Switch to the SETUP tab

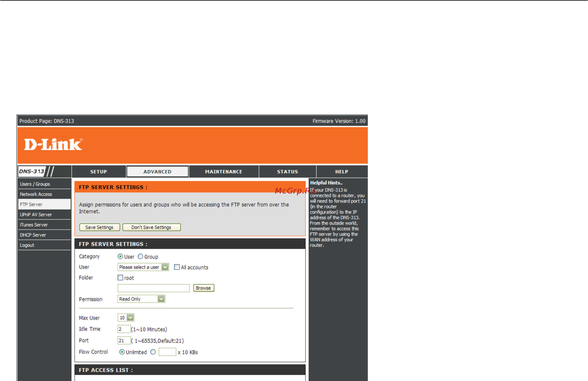click(98, 172)
